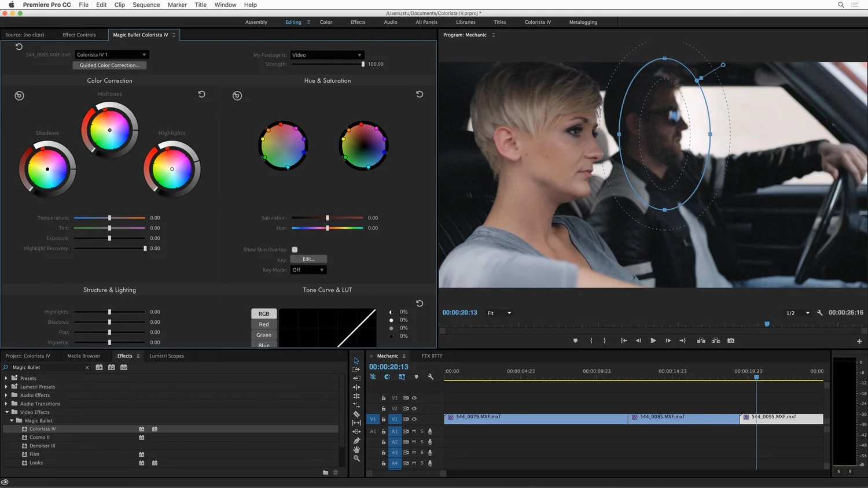Image resolution: width=868 pixels, height=488 pixels.
Task: Open the Colorista IV 1 preset dropdown
Action: pyautogui.click(x=112, y=55)
